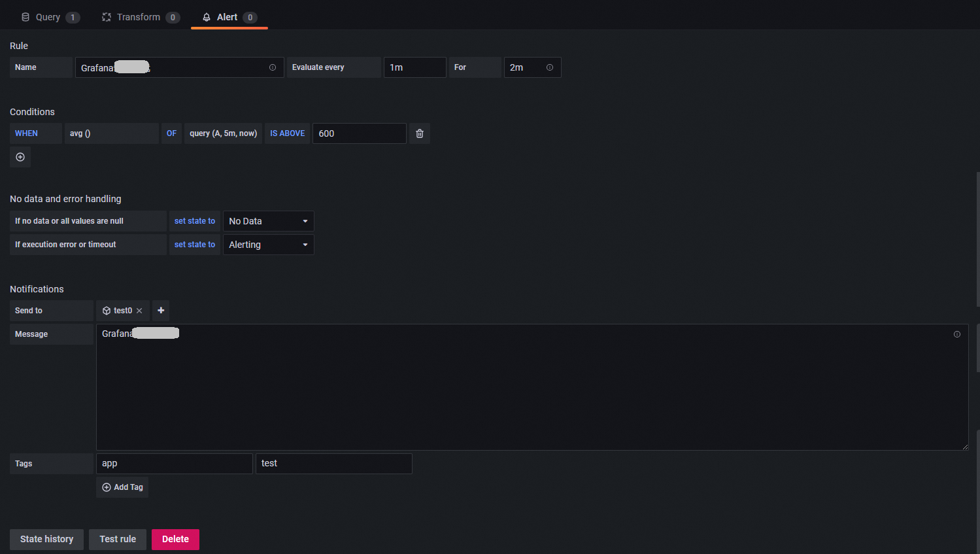Delete the alert rule
The height and width of the screenshot is (554, 980).
(175, 540)
